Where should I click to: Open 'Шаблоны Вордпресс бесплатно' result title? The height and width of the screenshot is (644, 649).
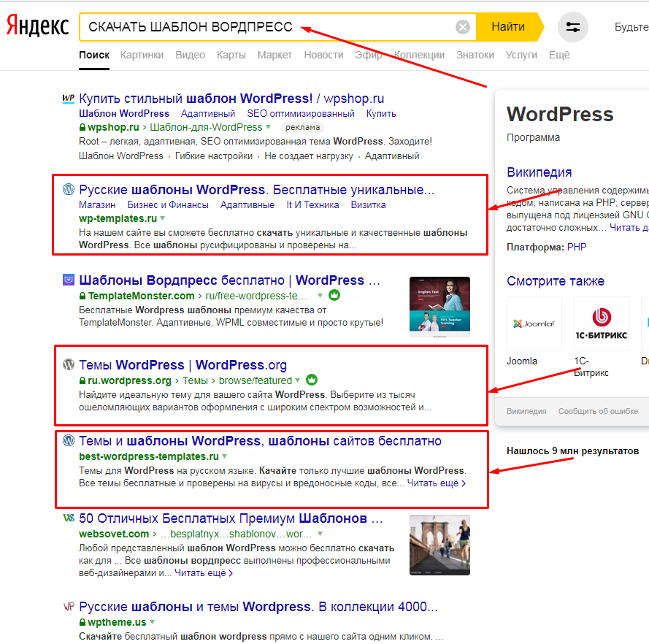(x=229, y=280)
